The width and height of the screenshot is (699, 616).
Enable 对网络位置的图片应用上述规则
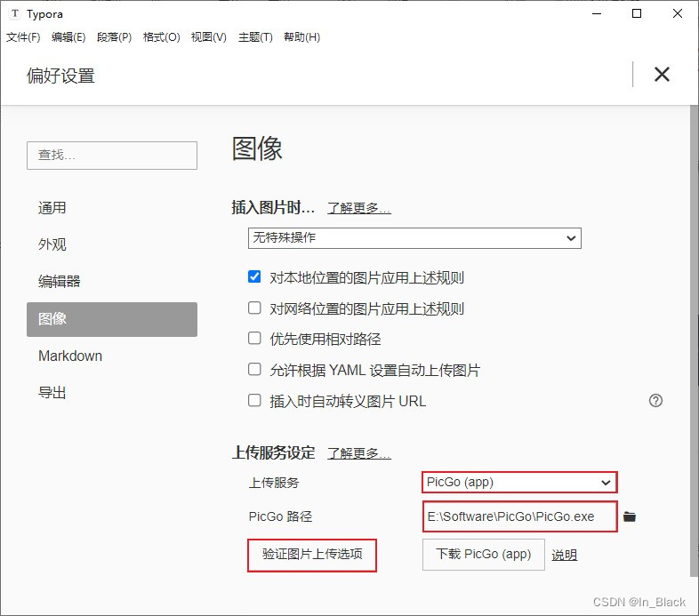point(254,308)
